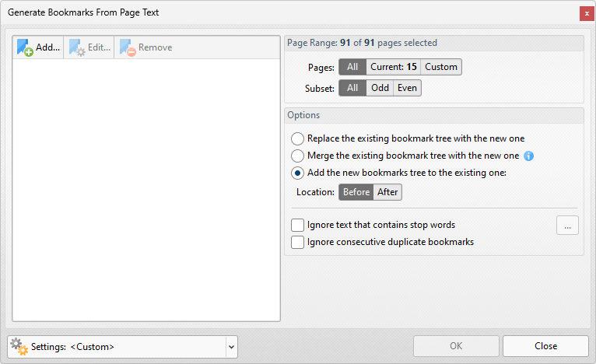The image size is (596, 364).
Task: Close the dialog with the red X
Action: click(587, 14)
